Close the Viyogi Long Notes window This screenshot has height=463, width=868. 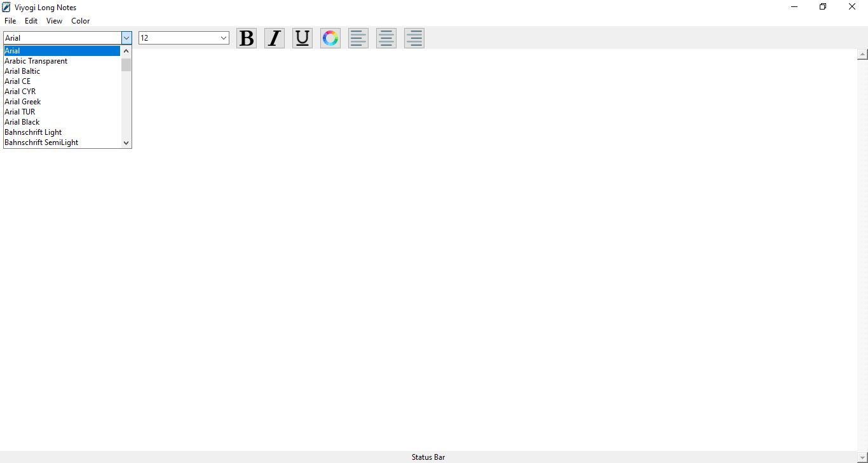point(852,7)
